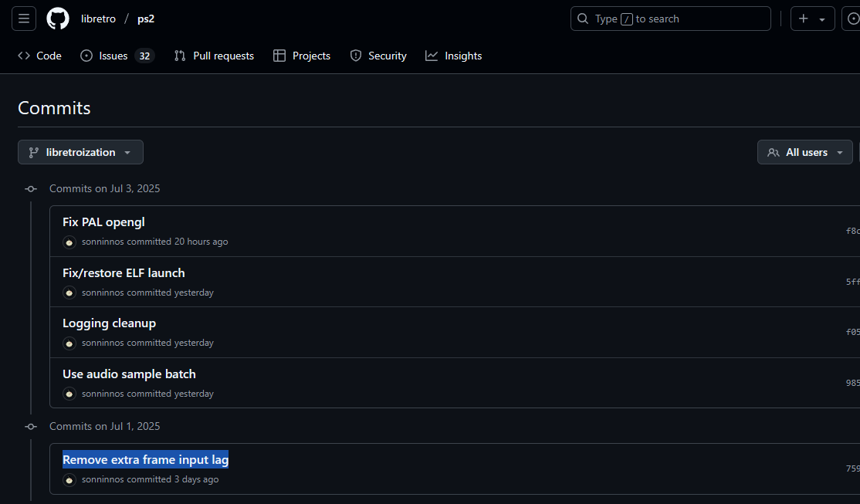
Task: Open the Issues tab
Action: click(x=117, y=56)
